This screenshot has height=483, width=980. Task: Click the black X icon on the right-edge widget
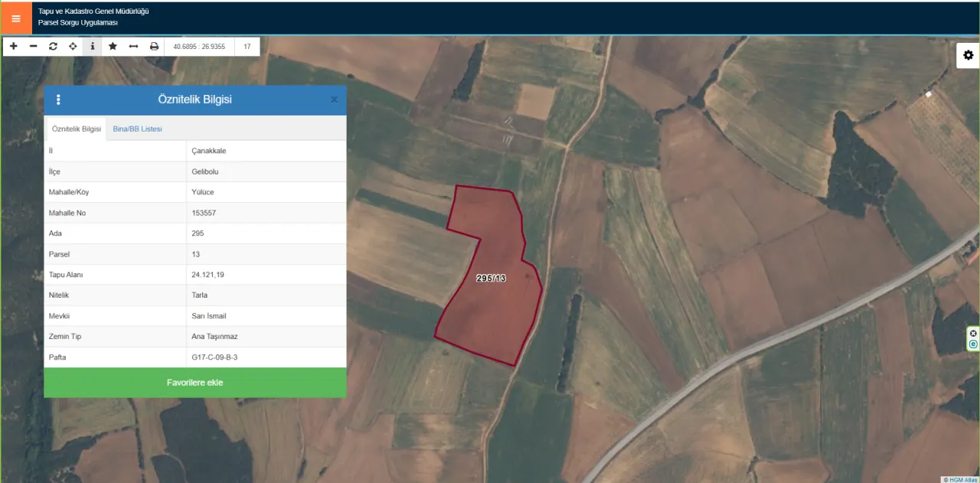(973, 334)
